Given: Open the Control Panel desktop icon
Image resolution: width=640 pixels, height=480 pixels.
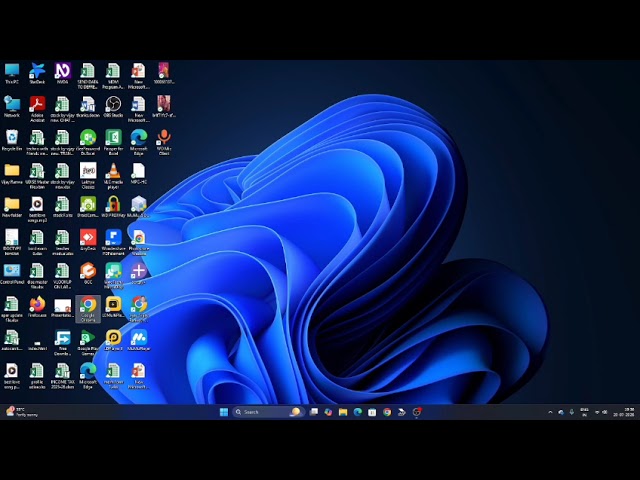Looking at the screenshot, I should coord(12,274).
